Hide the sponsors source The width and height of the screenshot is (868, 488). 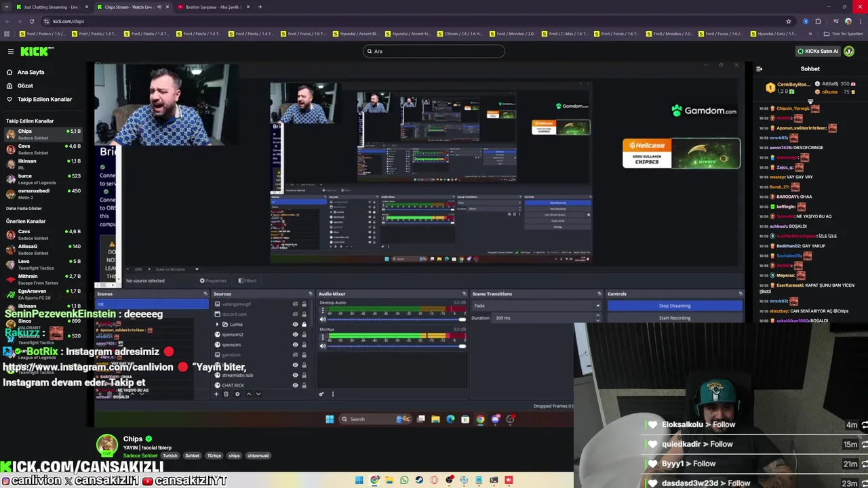(295, 345)
